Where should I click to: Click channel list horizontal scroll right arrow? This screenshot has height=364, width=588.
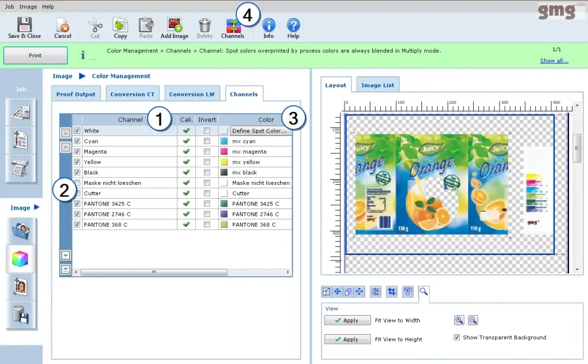(x=288, y=272)
